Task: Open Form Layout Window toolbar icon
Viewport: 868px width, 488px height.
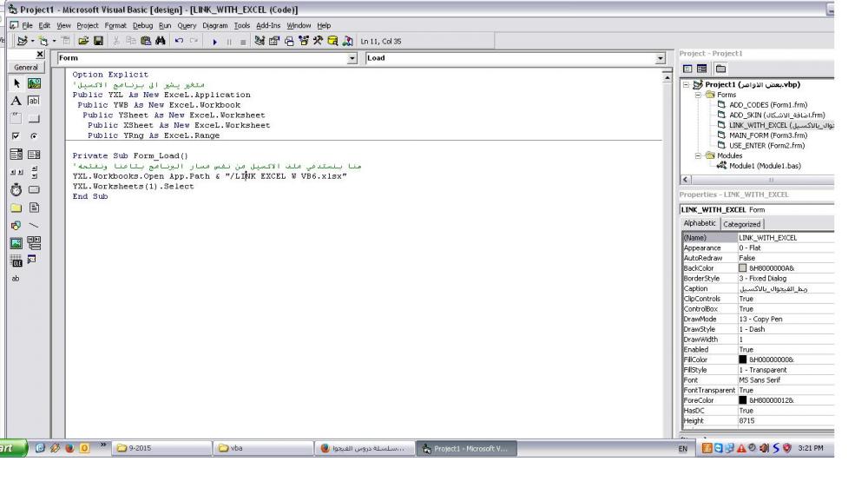Action: (x=289, y=41)
